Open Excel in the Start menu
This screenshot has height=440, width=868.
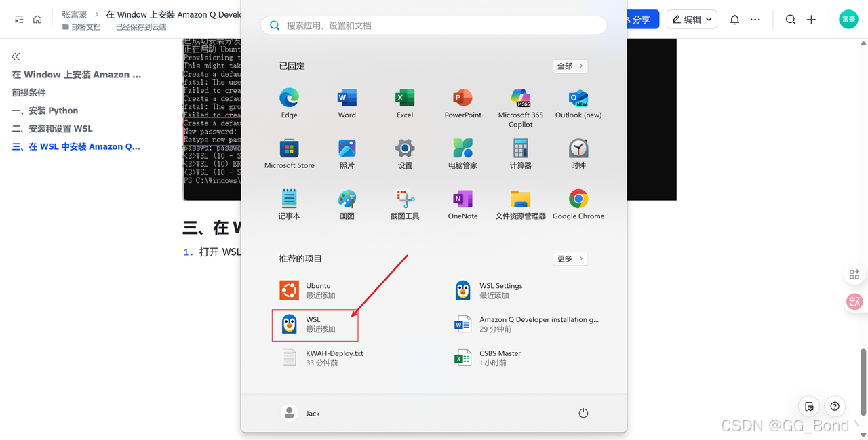point(405,104)
